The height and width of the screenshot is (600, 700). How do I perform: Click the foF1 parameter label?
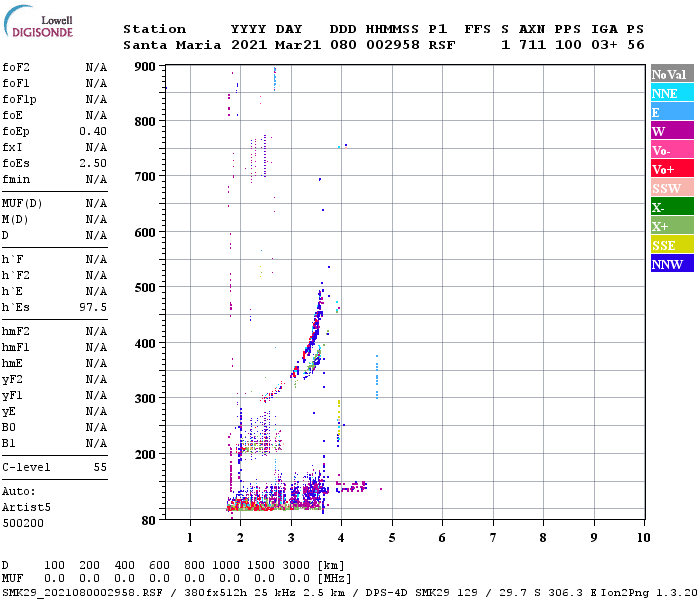(x=16, y=83)
